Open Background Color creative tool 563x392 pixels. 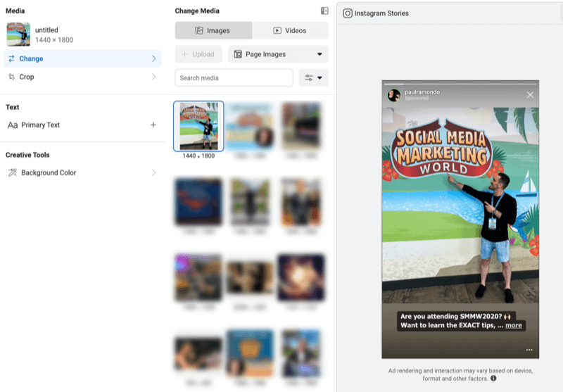coord(82,172)
